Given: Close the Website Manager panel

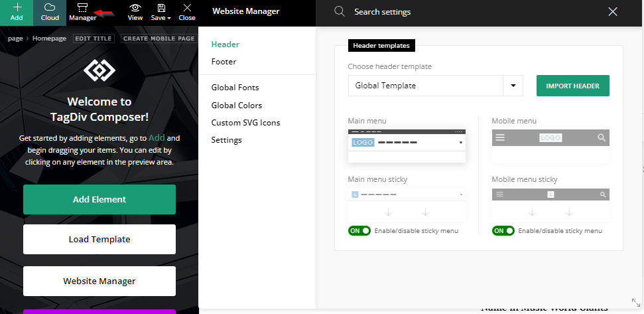Looking at the screenshot, I should [613, 12].
